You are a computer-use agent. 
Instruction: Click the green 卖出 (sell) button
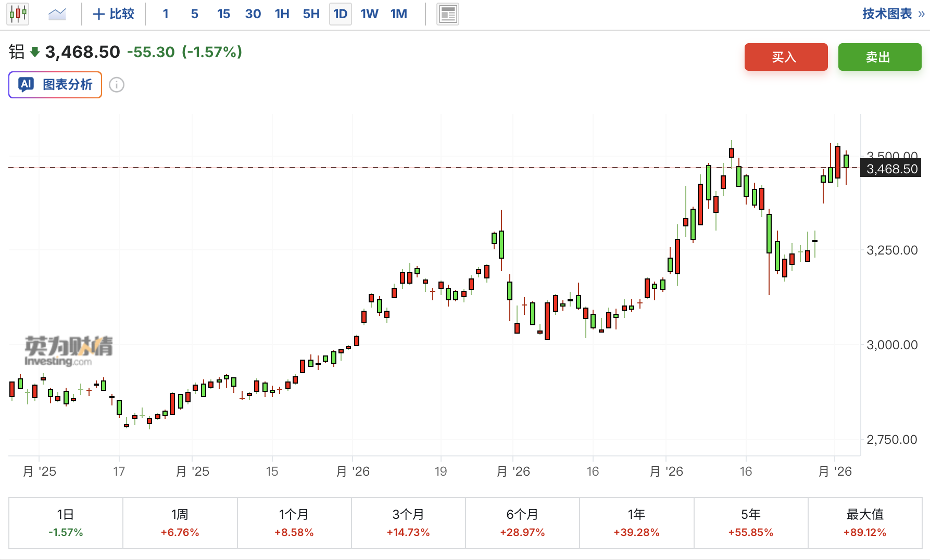click(879, 57)
